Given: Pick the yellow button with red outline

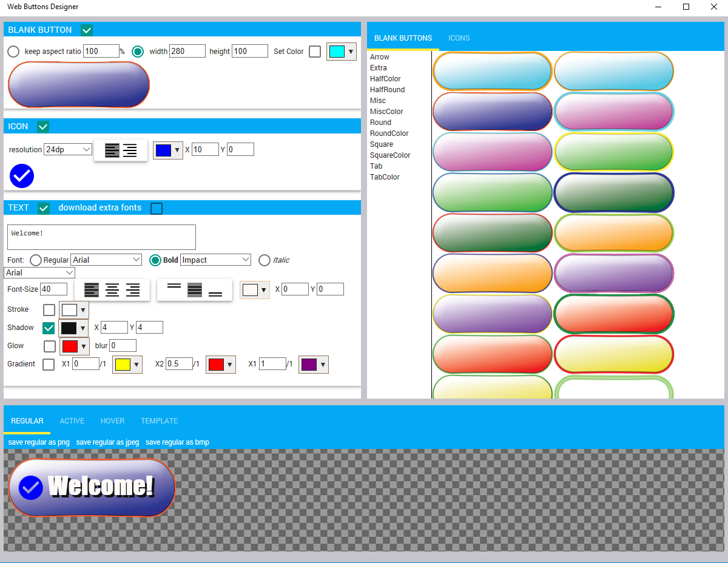Looking at the screenshot, I should (x=614, y=354).
